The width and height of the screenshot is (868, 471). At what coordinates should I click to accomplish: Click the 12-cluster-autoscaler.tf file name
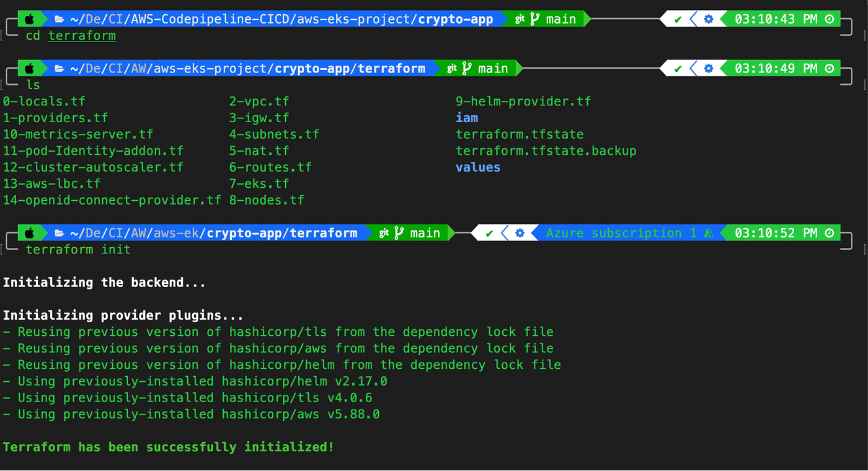tap(93, 167)
